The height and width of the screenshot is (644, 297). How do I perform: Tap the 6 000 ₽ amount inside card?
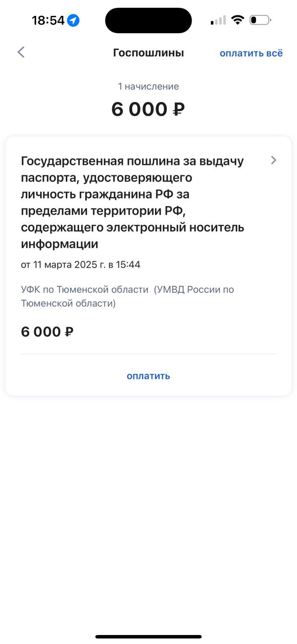(x=48, y=332)
